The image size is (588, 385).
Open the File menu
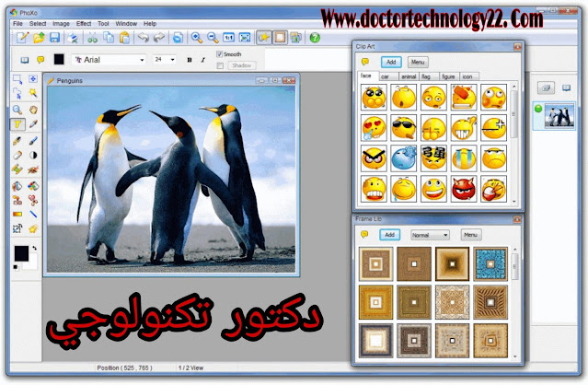click(x=17, y=24)
